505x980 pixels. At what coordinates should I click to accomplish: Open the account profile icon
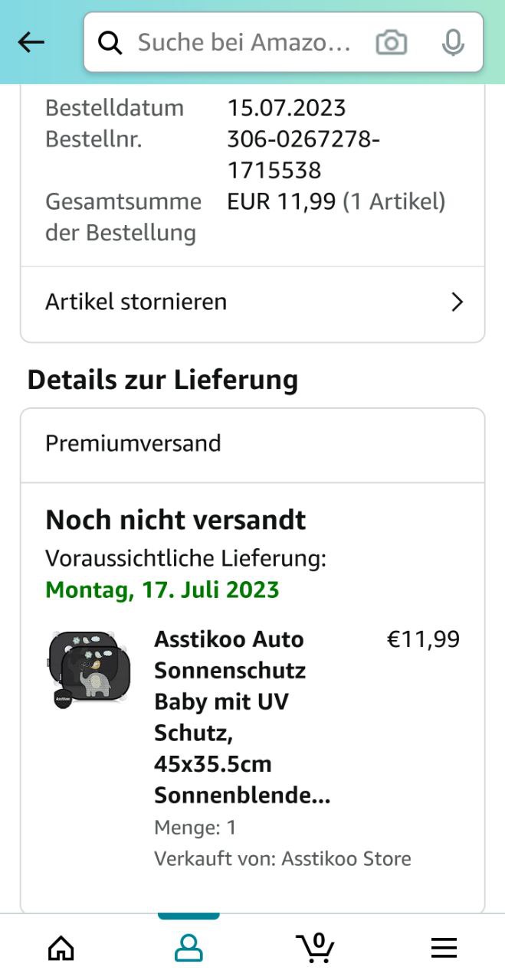(x=189, y=949)
